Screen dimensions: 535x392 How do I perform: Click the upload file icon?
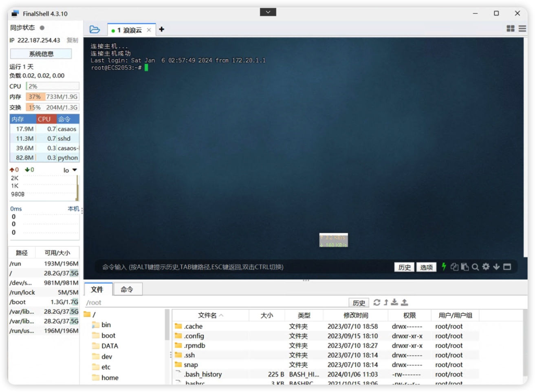(405, 302)
